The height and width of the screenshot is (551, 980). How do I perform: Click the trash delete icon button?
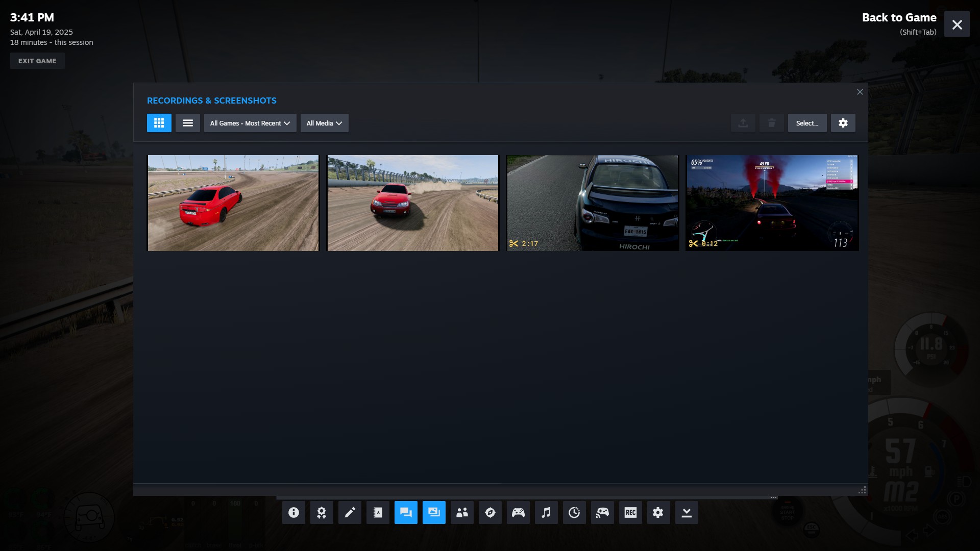pos(772,123)
